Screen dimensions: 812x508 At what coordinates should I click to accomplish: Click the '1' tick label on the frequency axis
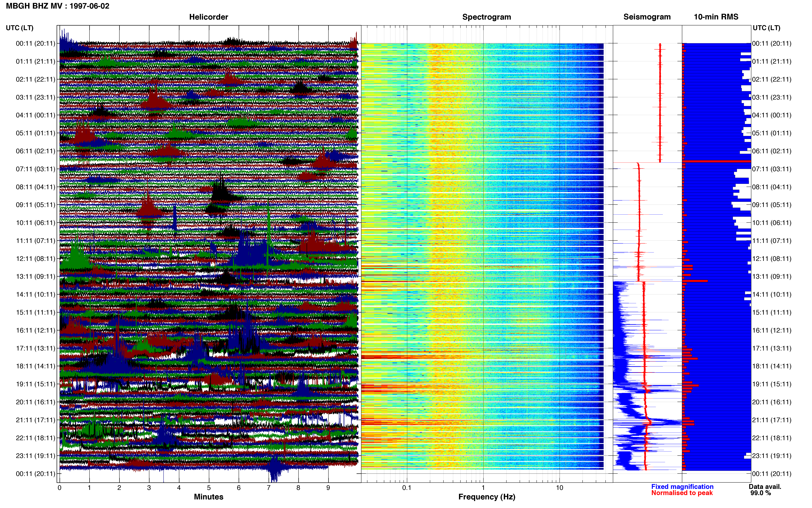(483, 487)
